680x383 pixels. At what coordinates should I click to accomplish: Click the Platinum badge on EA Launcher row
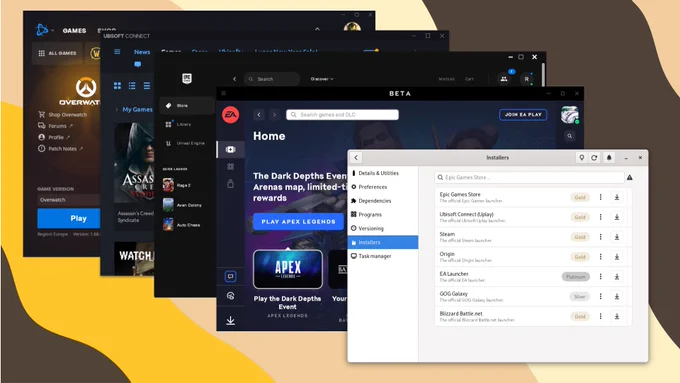point(575,277)
